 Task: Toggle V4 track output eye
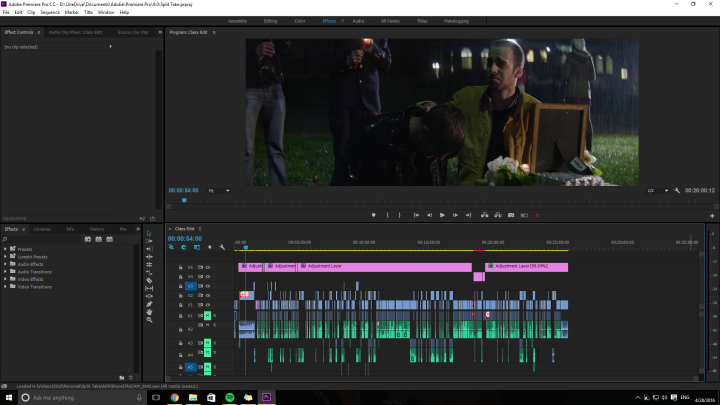[x=208, y=277]
